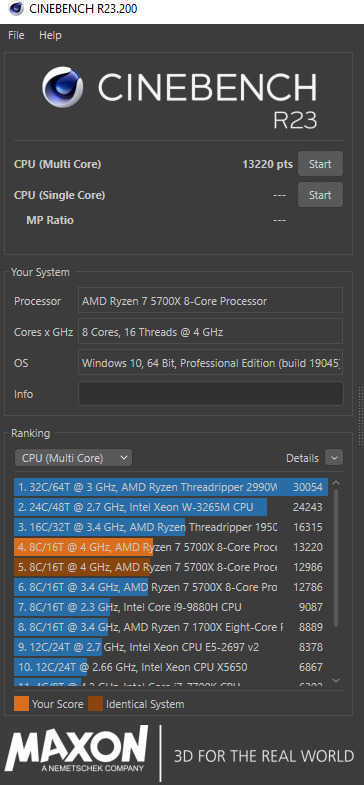Start the CPU Single Core test
The image size is (364, 785).
tap(320, 195)
